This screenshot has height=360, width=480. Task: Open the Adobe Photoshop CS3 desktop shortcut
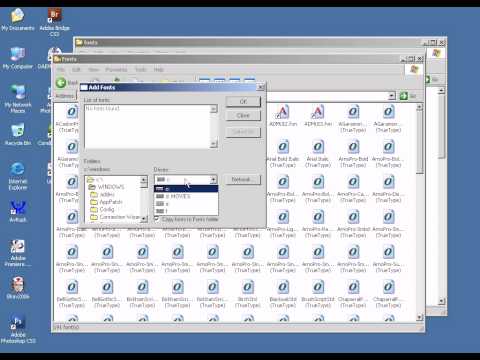18,329
